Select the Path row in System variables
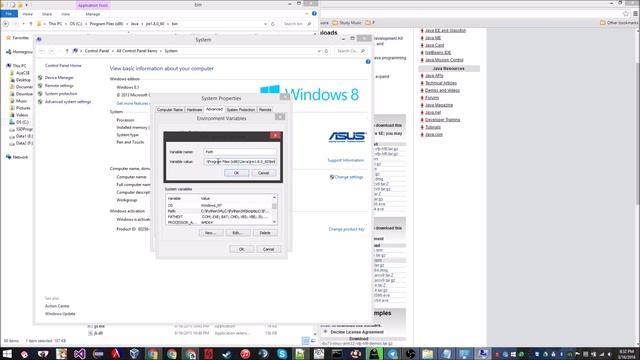Screen dimensions: 640x360 (219, 211)
